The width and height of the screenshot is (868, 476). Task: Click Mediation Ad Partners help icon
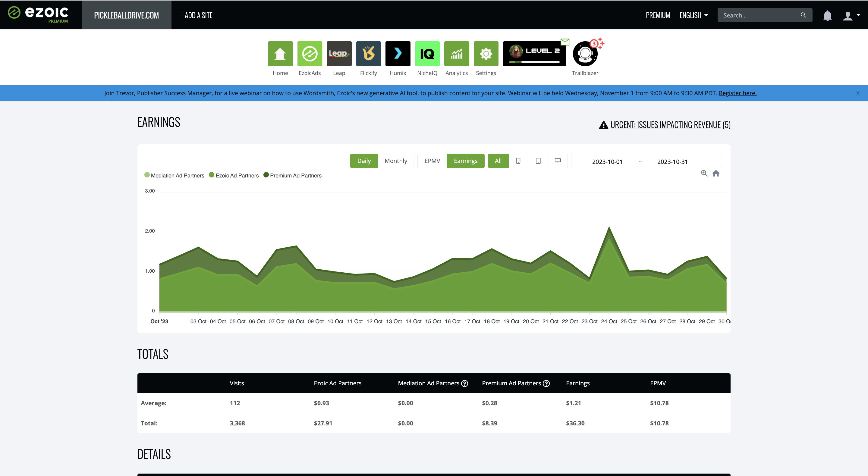pyautogui.click(x=465, y=384)
